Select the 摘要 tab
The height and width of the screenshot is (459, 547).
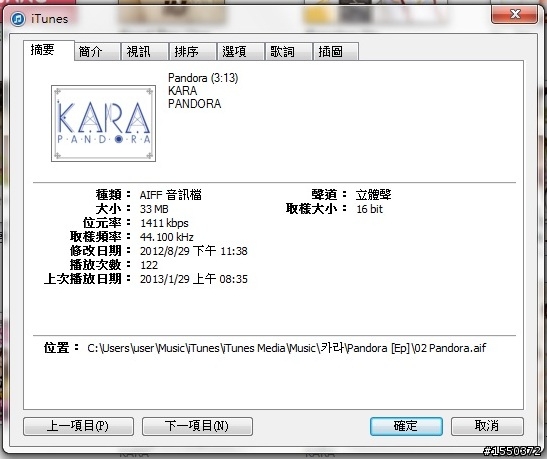click(x=49, y=50)
